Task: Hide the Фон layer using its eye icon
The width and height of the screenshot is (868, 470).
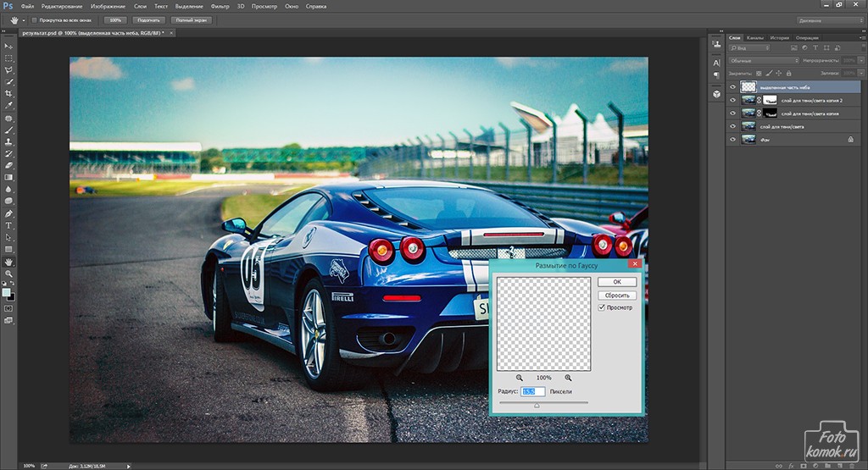Action: point(733,139)
